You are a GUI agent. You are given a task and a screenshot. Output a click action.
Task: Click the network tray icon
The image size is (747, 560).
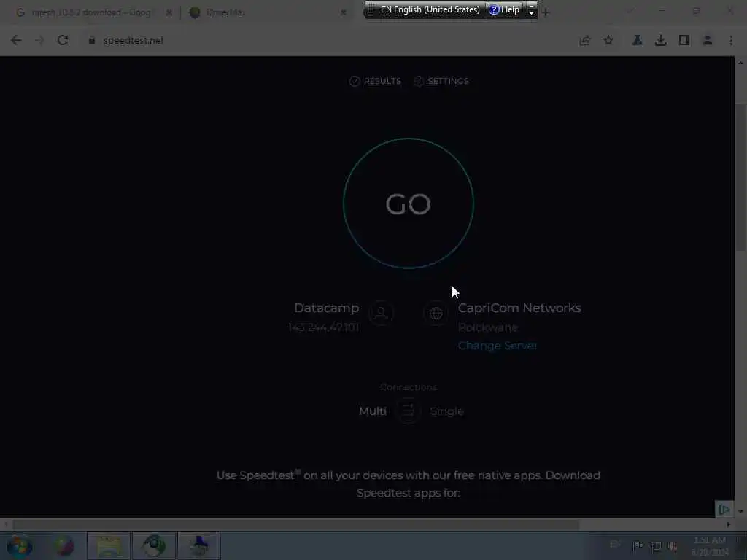656,547
